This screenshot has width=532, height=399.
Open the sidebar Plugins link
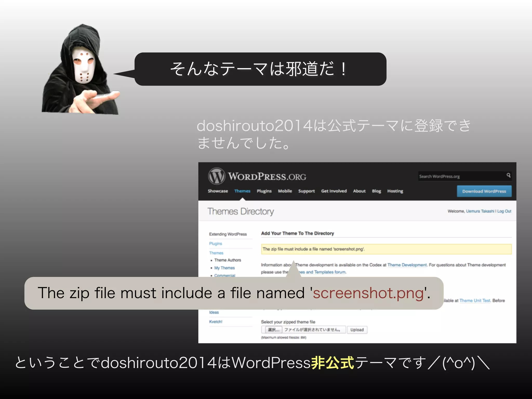click(215, 243)
